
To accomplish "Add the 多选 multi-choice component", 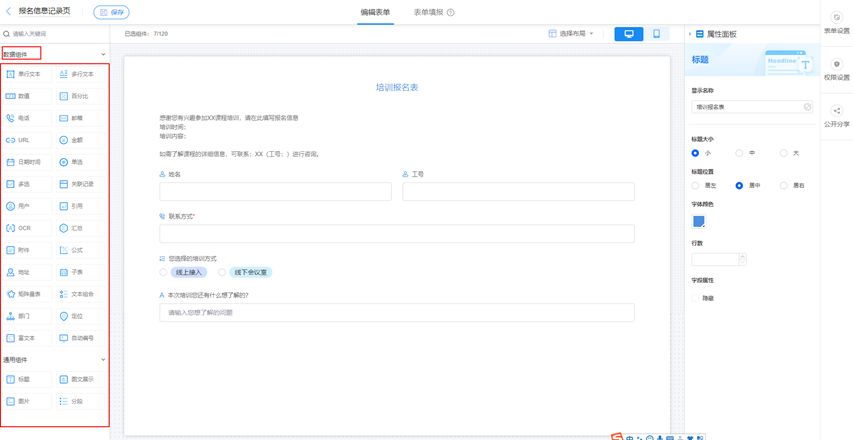I will pyautogui.click(x=27, y=184).
